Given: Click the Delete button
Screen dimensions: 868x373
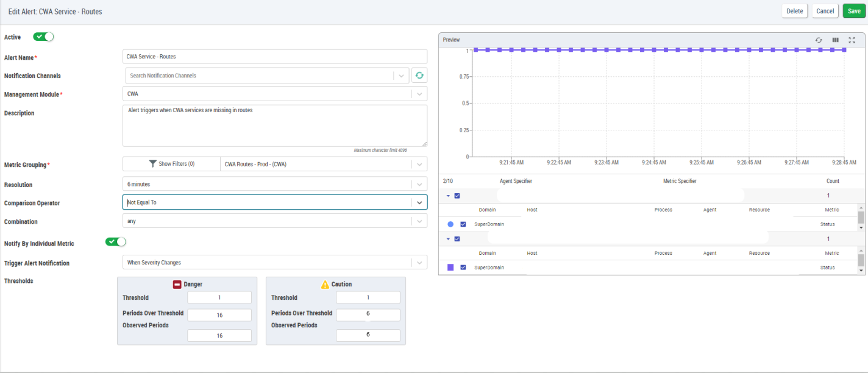Looking at the screenshot, I should [x=794, y=11].
